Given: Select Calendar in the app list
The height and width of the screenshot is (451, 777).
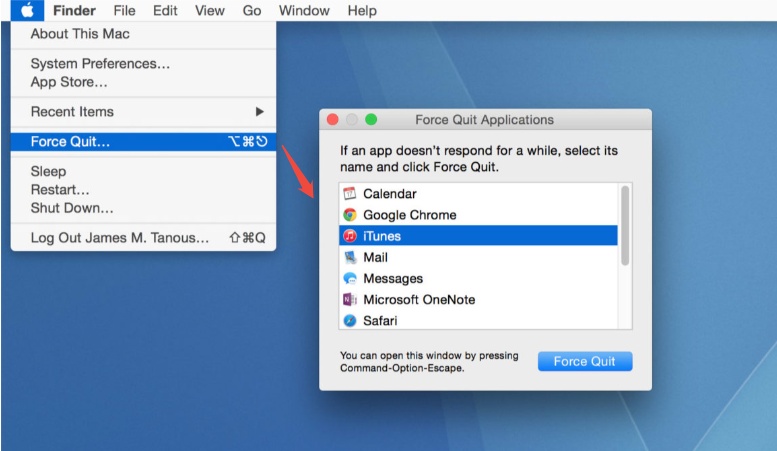Looking at the screenshot, I should 478,193.
